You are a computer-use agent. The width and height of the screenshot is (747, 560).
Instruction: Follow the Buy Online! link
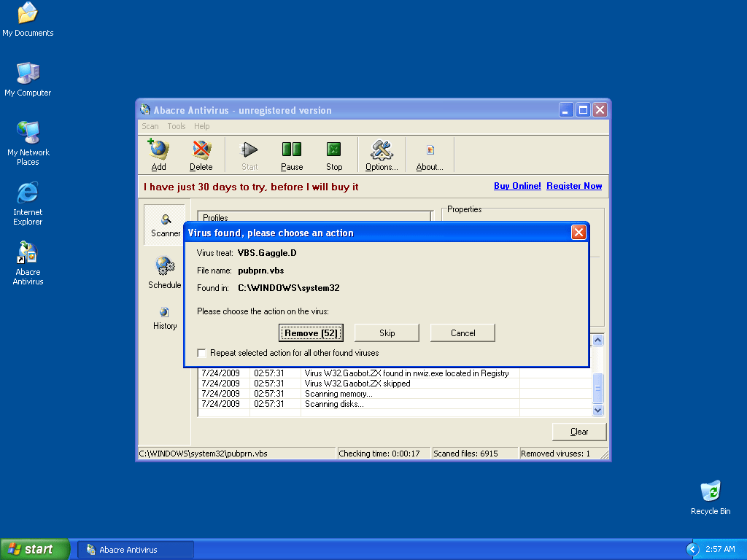coord(517,186)
